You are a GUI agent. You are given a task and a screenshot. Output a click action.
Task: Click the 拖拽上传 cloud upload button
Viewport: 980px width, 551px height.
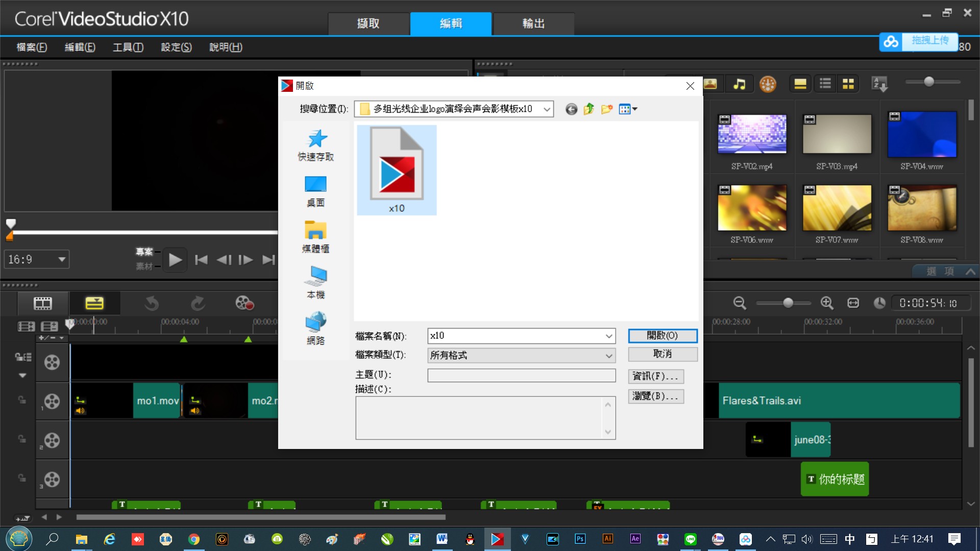(919, 41)
